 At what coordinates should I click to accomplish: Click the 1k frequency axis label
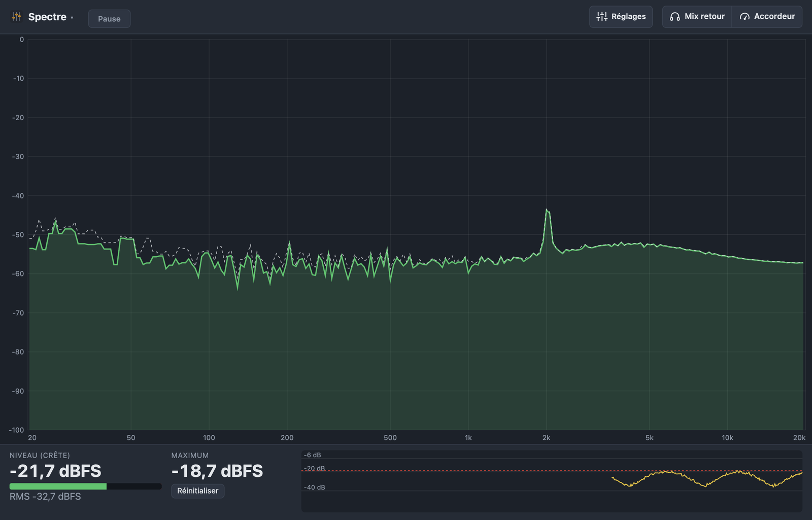point(468,438)
